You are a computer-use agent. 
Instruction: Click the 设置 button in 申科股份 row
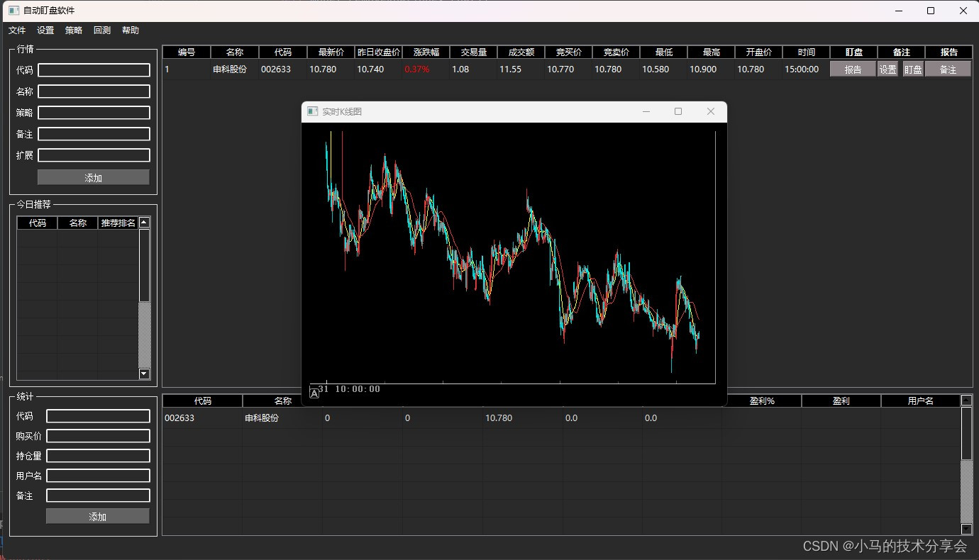coord(888,69)
